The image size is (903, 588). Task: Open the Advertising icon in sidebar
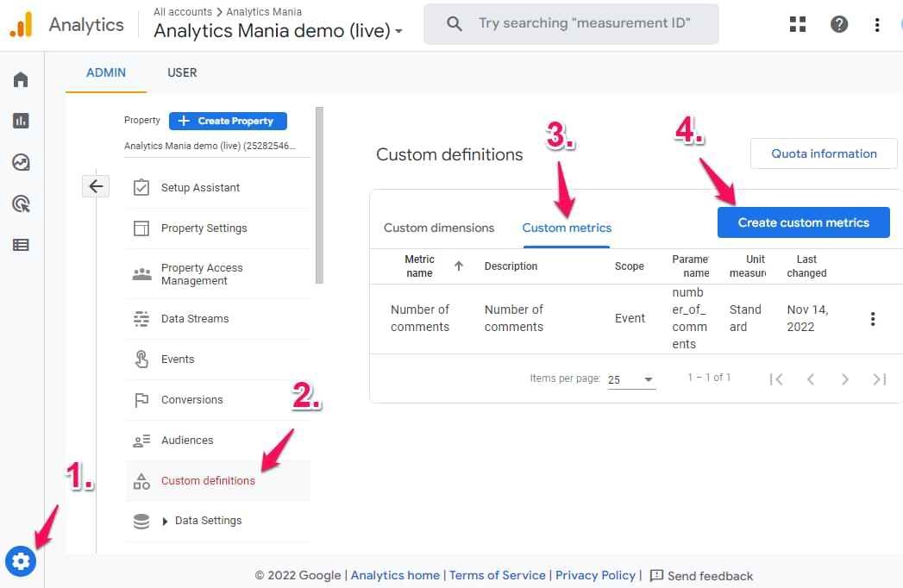coord(21,203)
